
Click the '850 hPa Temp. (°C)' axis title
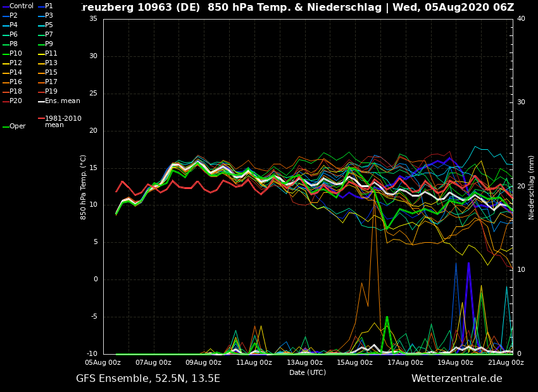[x=83, y=187]
